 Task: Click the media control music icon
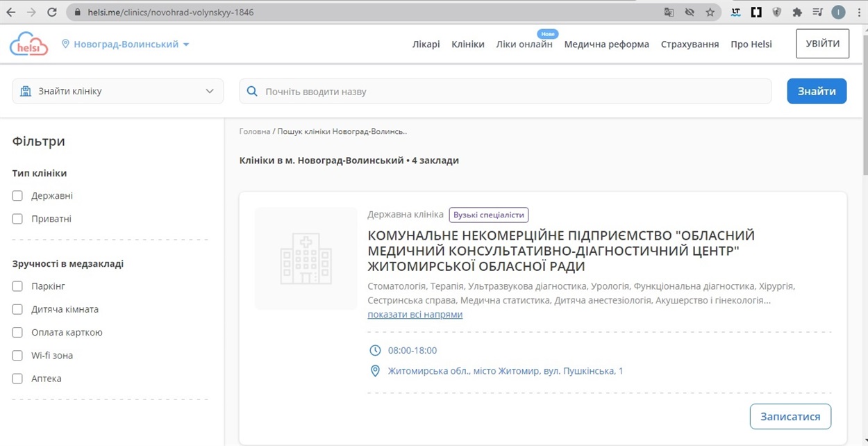point(817,13)
